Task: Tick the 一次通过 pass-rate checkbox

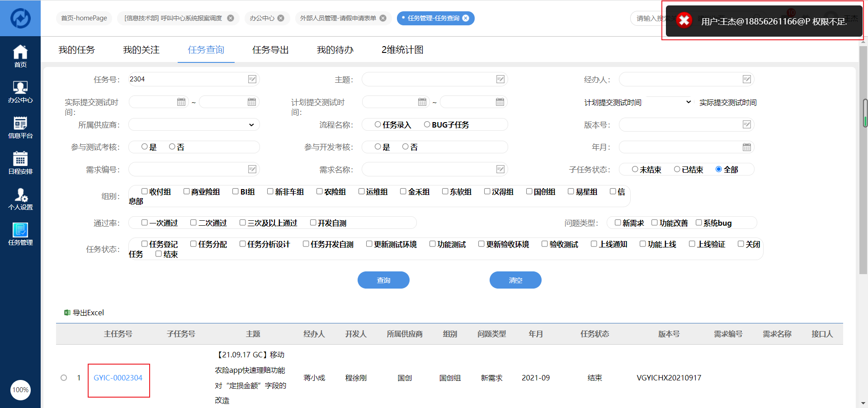Action: point(145,223)
